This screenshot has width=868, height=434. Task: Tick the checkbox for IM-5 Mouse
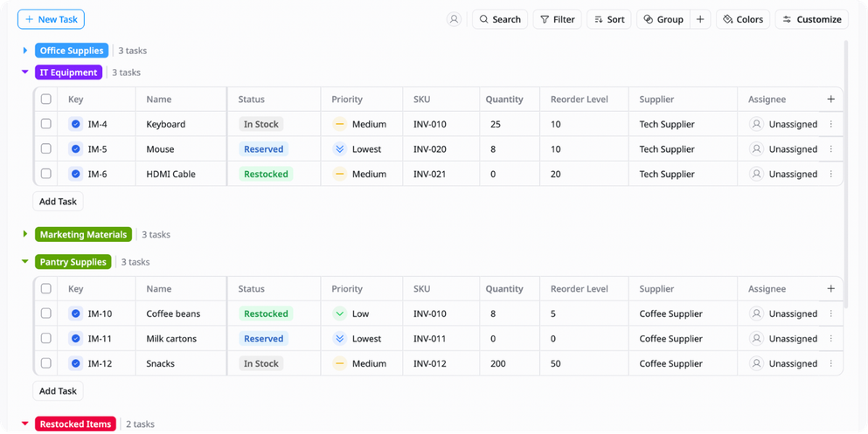(x=46, y=148)
